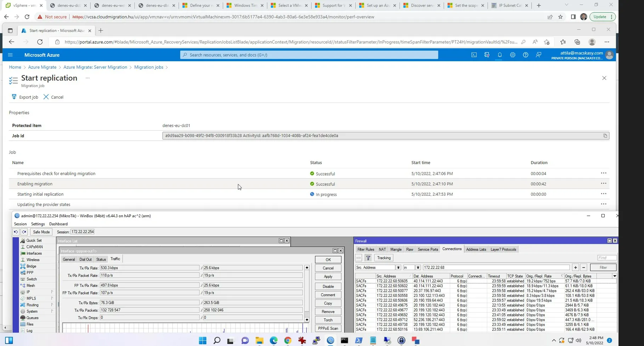Toggle connection Tracking in Firewall
Viewport: 644px width, 346px height.
coord(384,258)
